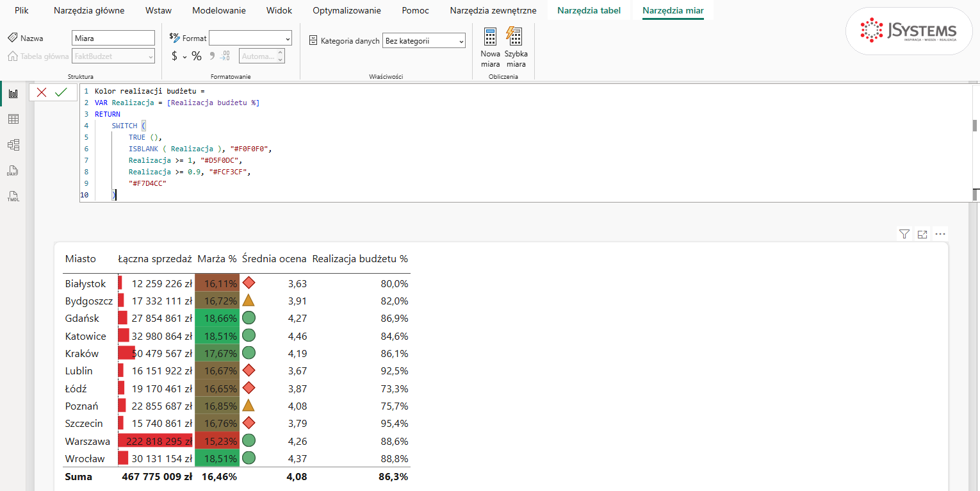The width and height of the screenshot is (980, 491).
Task: Switch to the Pomoc tab
Action: click(416, 10)
